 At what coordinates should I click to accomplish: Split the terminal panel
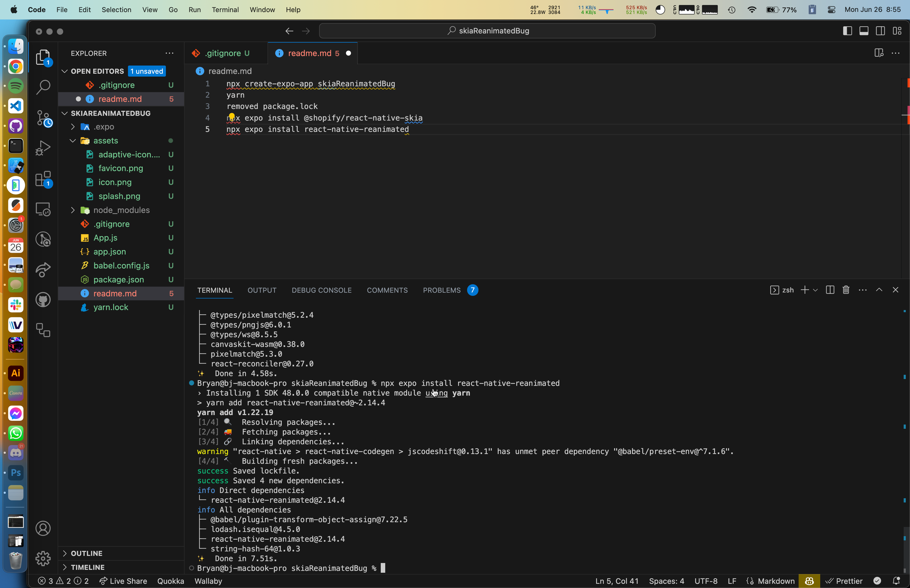tap(830, 290)
